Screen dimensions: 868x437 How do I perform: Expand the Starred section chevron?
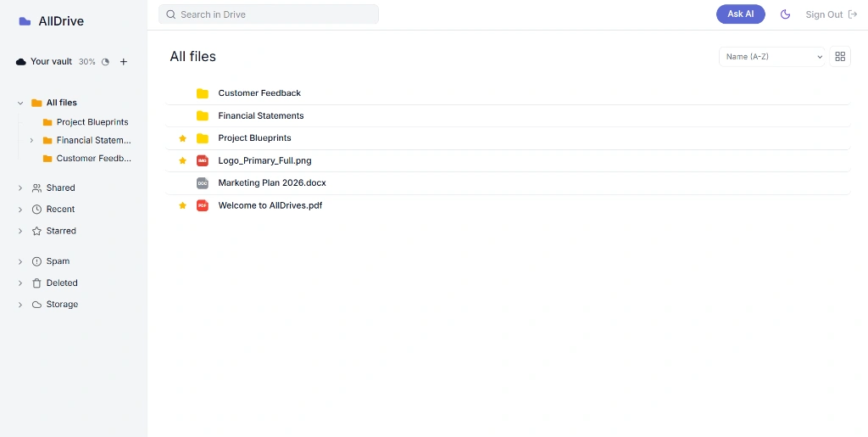point(20,231)
